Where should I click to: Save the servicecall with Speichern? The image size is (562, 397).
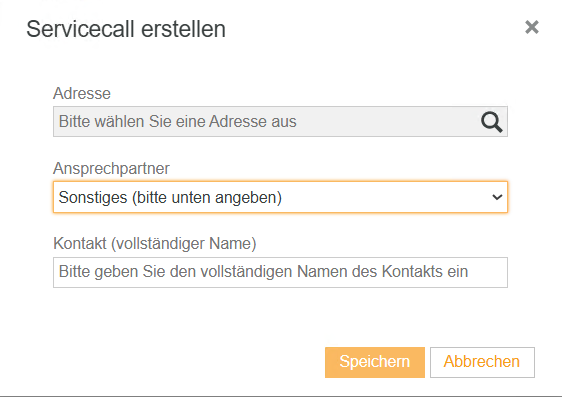375,362
